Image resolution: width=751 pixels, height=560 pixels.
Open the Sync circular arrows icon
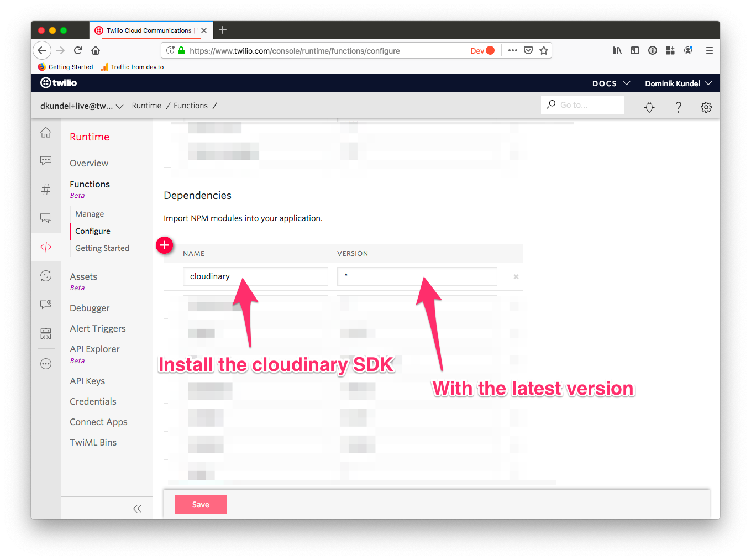pos(46,275)
